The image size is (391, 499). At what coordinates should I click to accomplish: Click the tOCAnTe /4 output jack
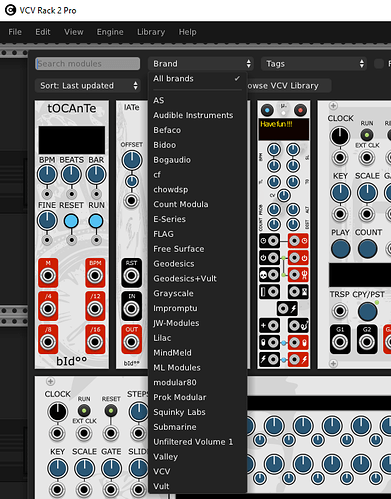point(48,309)
